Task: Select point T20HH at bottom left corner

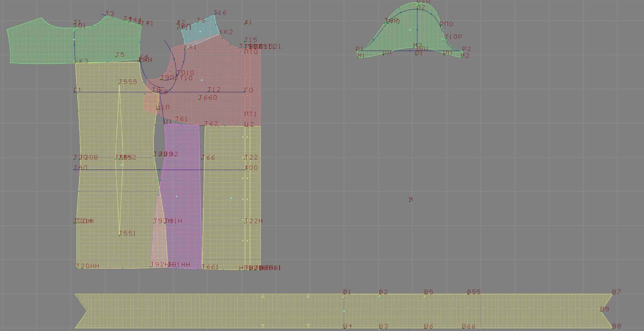Action: (77, 268)
